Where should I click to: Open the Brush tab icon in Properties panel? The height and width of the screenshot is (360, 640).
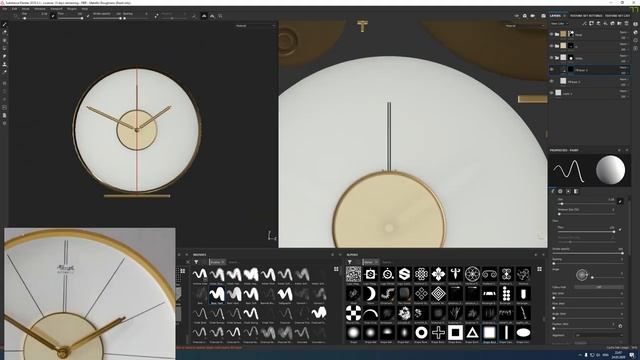(553, 191)
